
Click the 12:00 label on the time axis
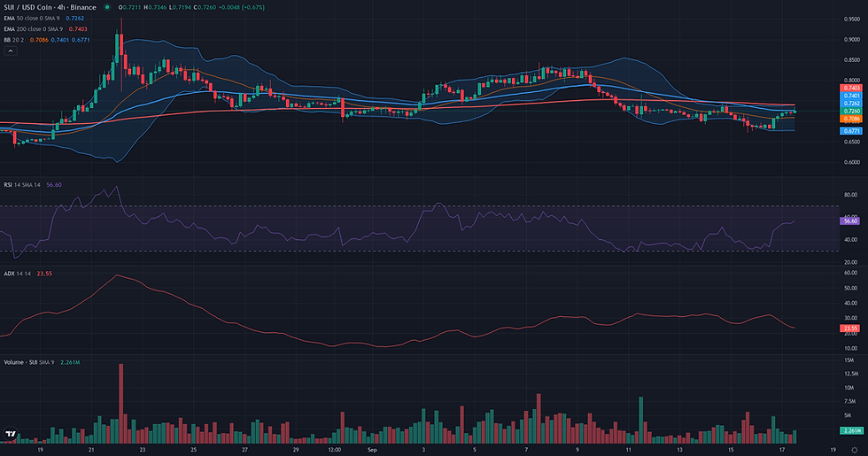pyautogui.click(x=334, y=450)
